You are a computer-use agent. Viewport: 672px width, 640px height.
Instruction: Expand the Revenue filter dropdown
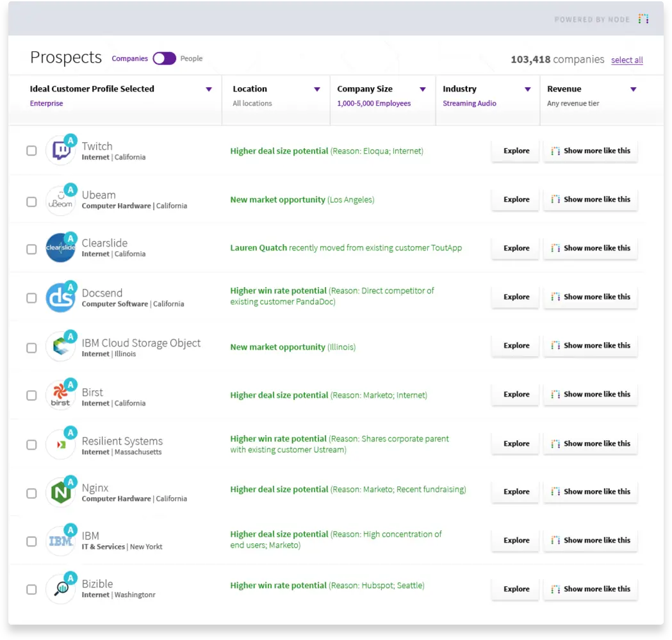click(633, 89)
